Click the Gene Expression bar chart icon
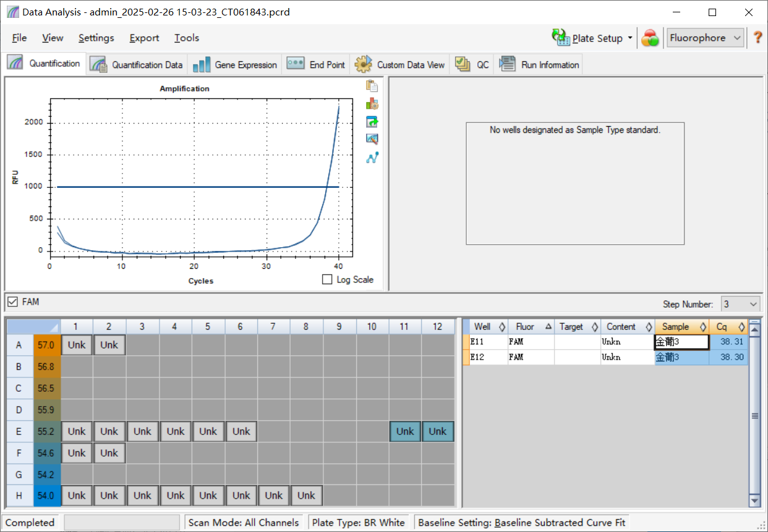Image resolution: width=768 pixels, height=532 pixels. point(202,64)
